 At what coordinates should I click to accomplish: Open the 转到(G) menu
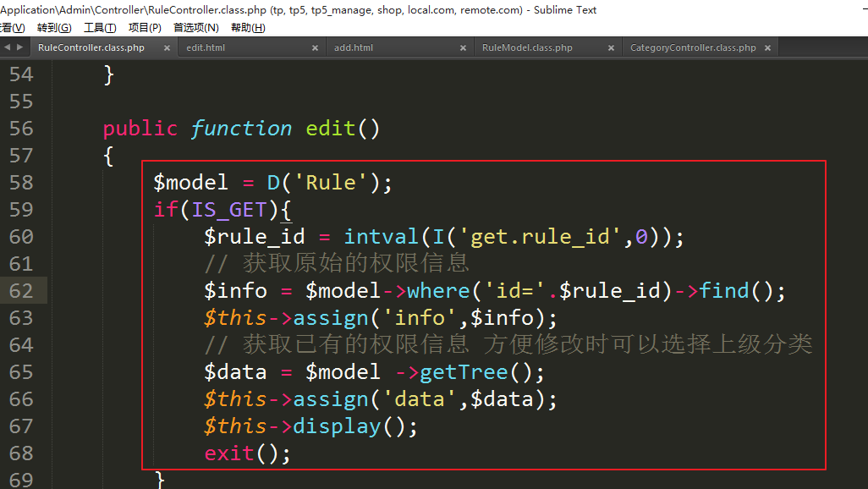click(x=54, y=28)
